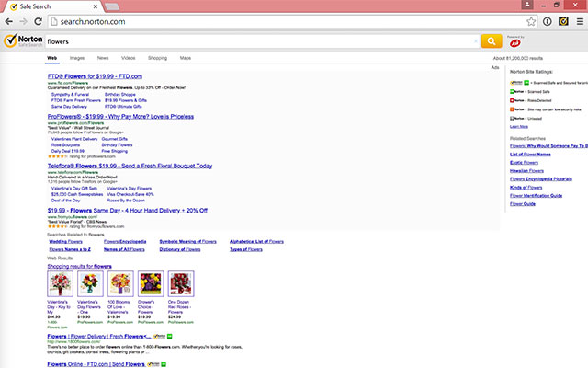
Task: Open the Grower's Choice Flowers thumbnail
Action: pyautogui.click(x=151, y=283)
